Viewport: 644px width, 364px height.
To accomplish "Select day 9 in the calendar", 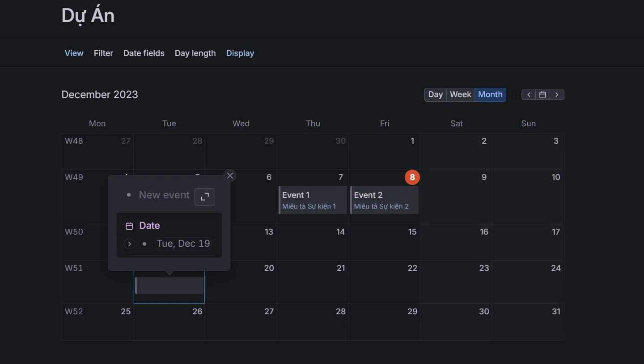I will pos(484,177).
